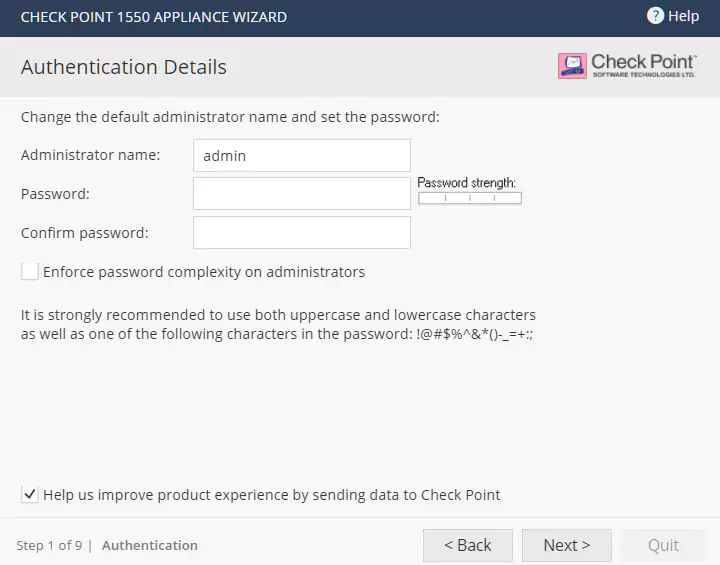Select the Confirm password input field
This screenshot has height=565, width=720.
301,232
